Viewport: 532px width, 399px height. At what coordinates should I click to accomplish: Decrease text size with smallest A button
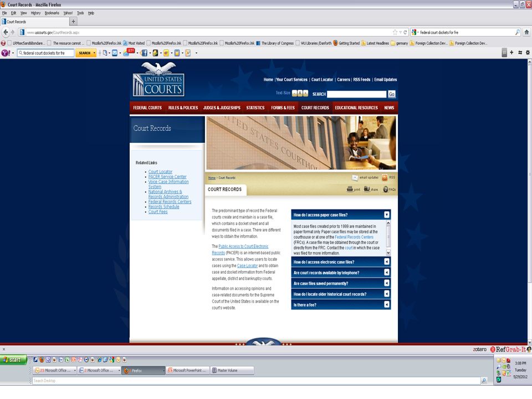[x=294, y=93]
